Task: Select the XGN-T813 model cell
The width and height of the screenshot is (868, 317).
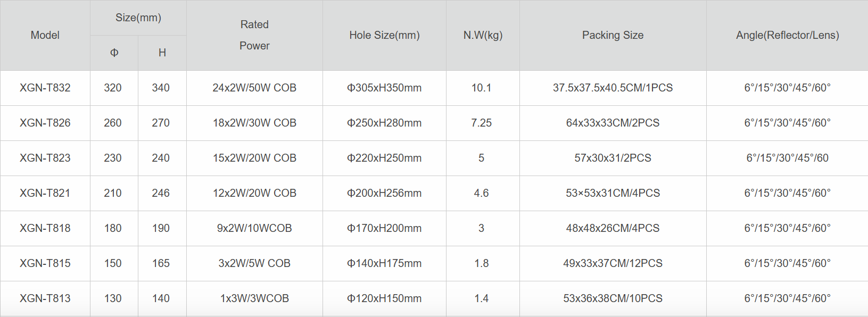Action: pyautogui.click(x=45, y=298)
